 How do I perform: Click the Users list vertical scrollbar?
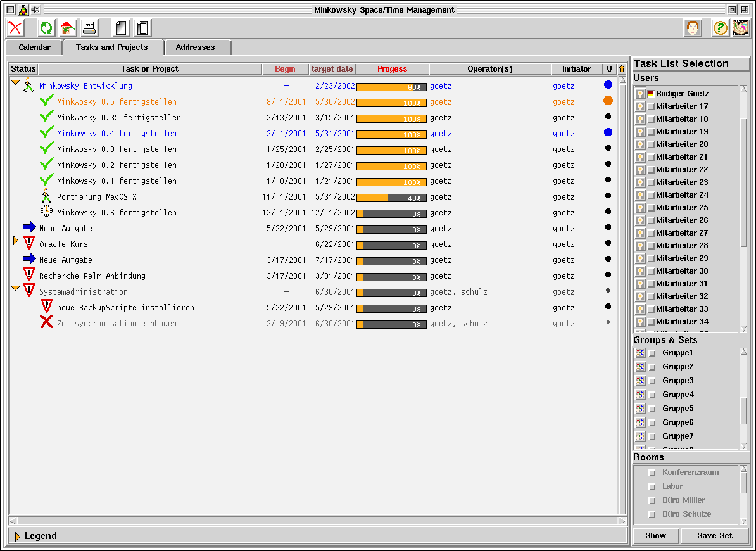743,209
